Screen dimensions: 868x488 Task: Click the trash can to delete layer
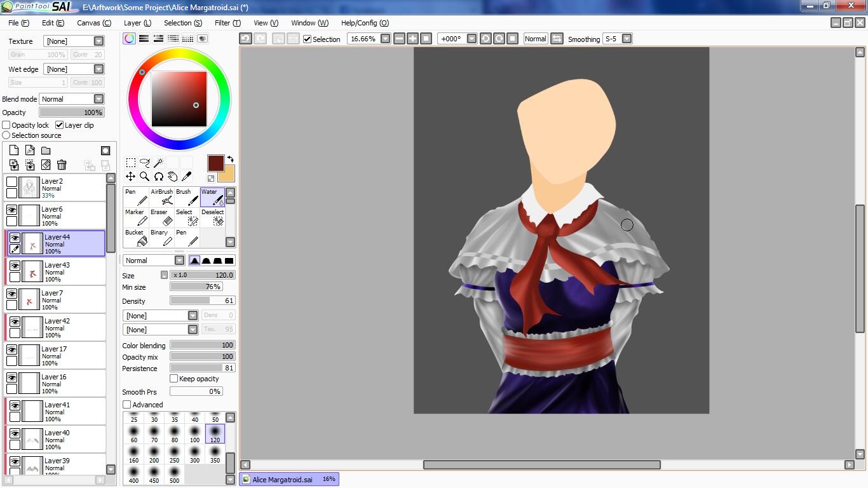pos(62,165)
